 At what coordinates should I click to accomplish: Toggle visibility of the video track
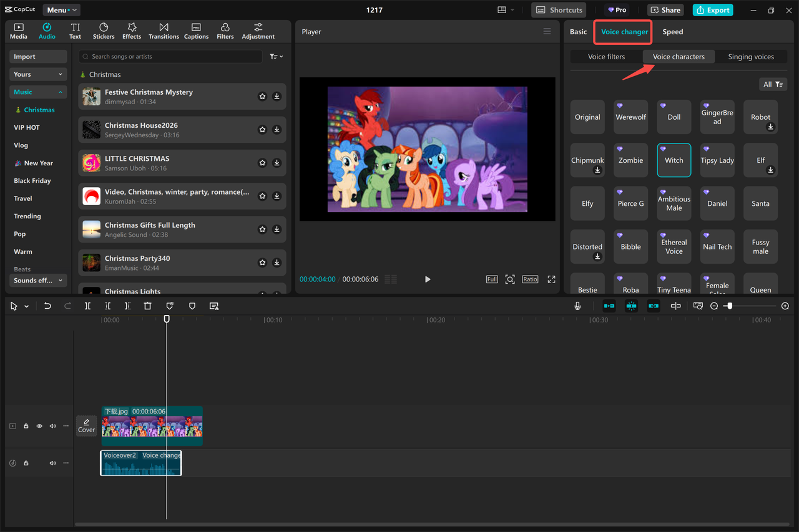coord(39,425)
